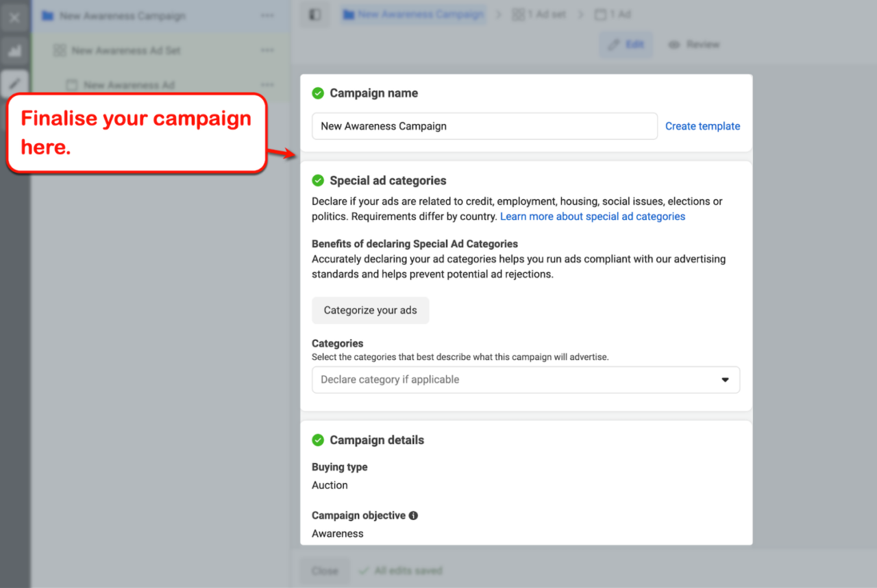Click New Awareness Campaign breadcrumb

(x=414, y=14)
